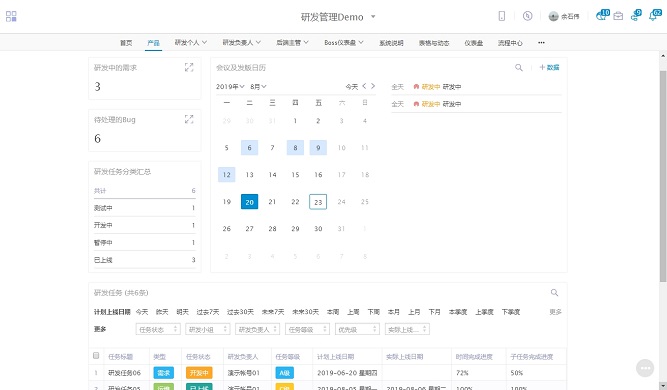
Task: Open the 系统说明 tab
Action: [x=391, y=43]
